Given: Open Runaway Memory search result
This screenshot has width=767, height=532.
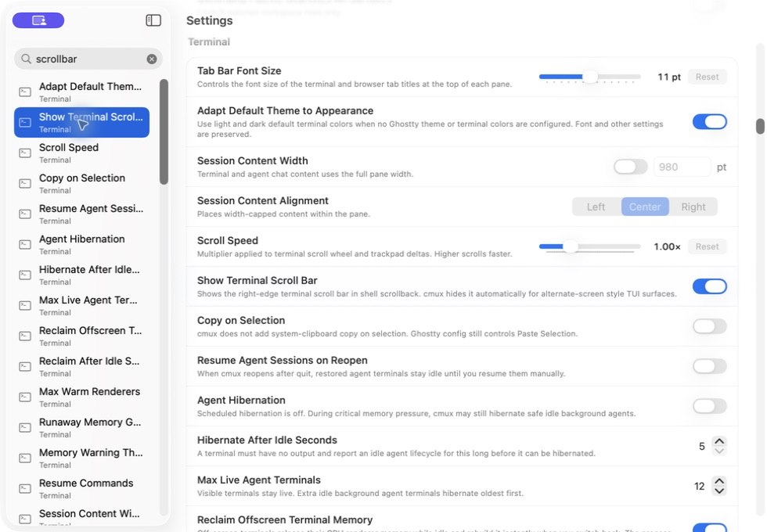Looking at the screenshot, I should click(81, 427).
